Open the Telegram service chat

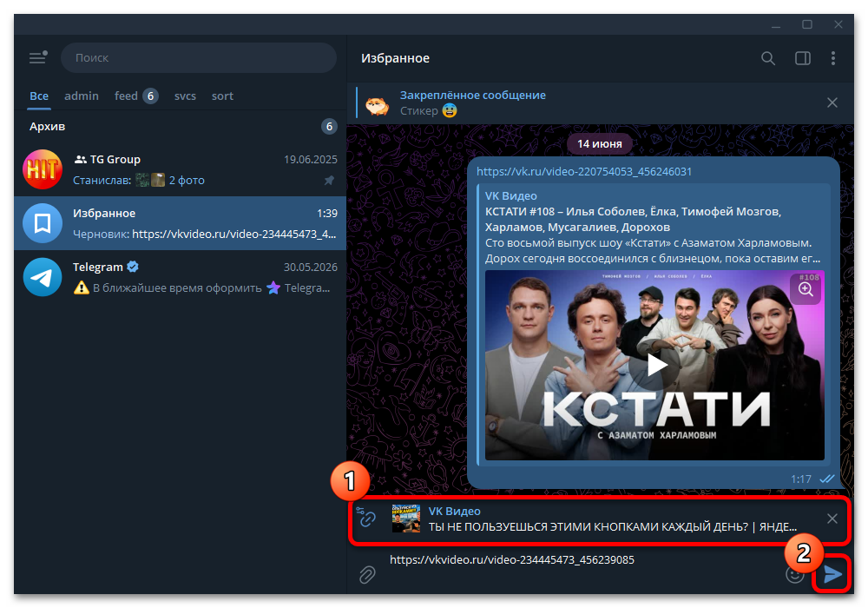coord(180,277)
